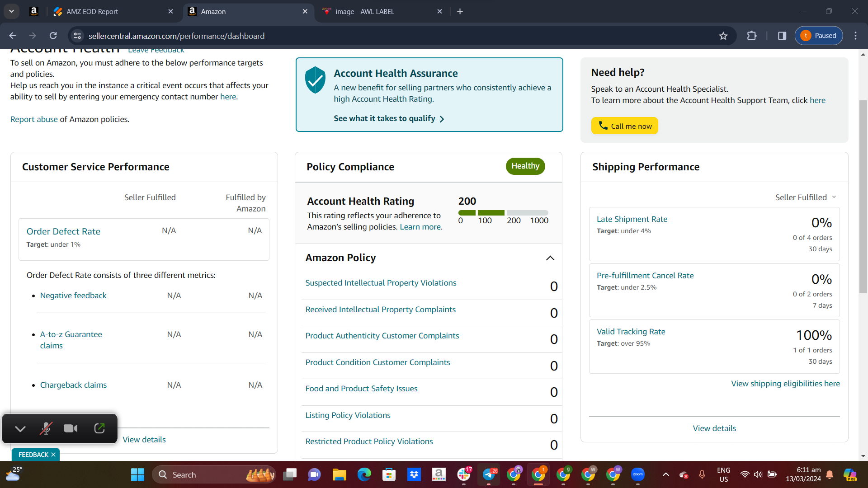Open Product Authenticity Customer Complaints
Screen dimensions: 868x488
[x=382, y=336]
